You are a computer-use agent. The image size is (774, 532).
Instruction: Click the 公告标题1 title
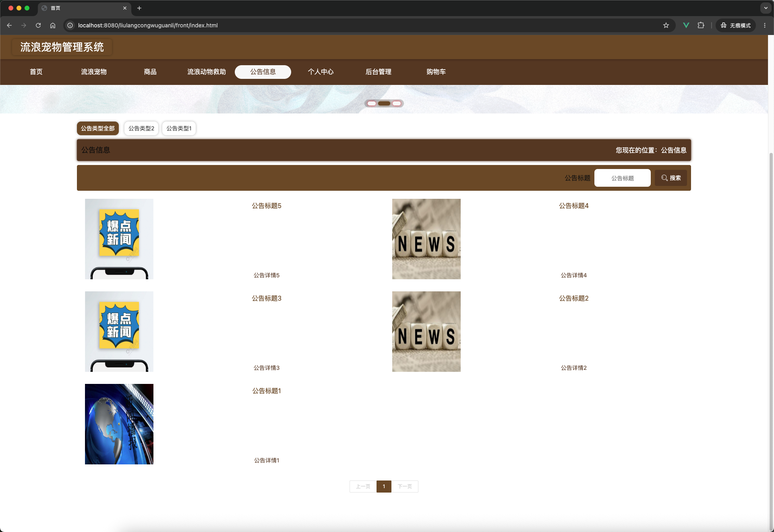267,391
